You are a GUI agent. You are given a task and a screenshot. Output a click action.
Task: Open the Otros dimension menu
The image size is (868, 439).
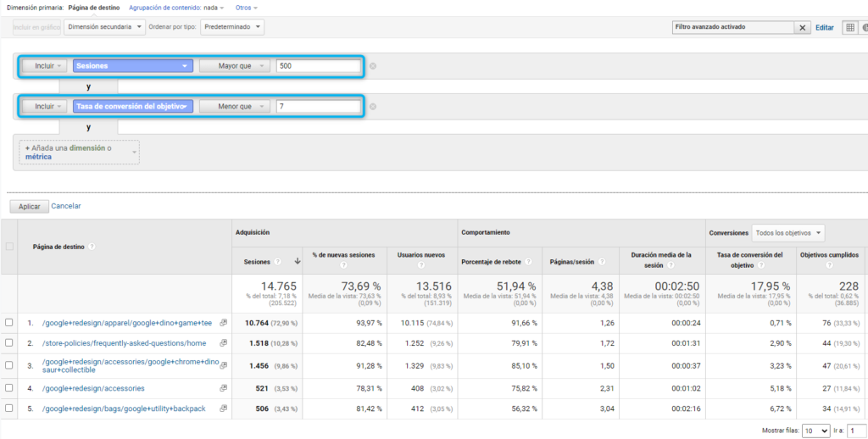click(247, 8)
